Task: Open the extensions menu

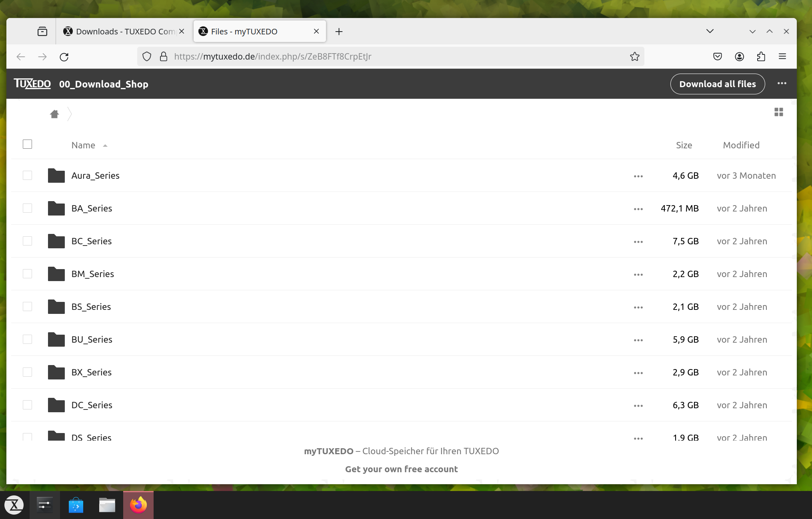Action: [761, 57]
